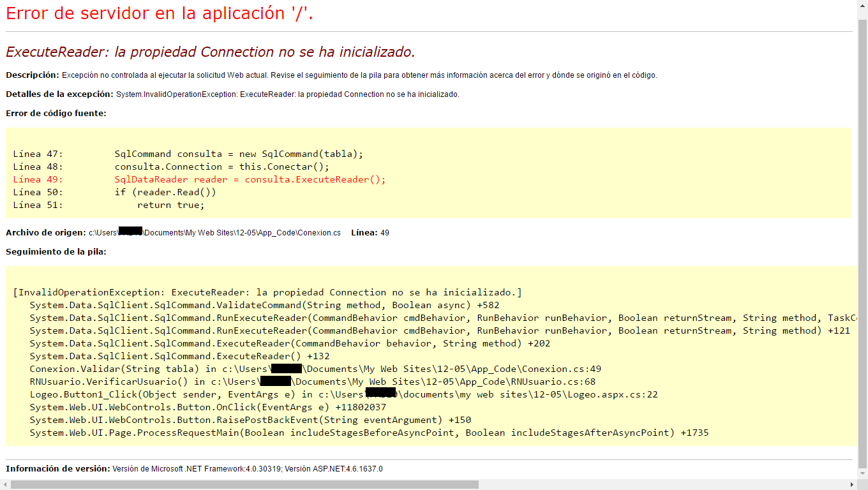Click the SqlCommand.ValidateCommand stack line
Image resolution: width=868 pixels, height=490 pixels.
(x=264, y=305)
